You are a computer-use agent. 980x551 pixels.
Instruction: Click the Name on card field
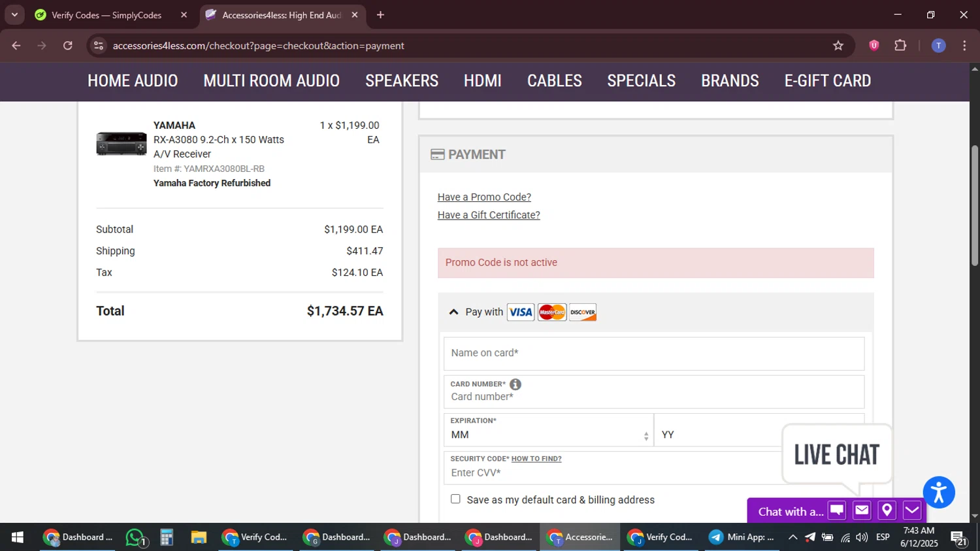coord(654,353)
